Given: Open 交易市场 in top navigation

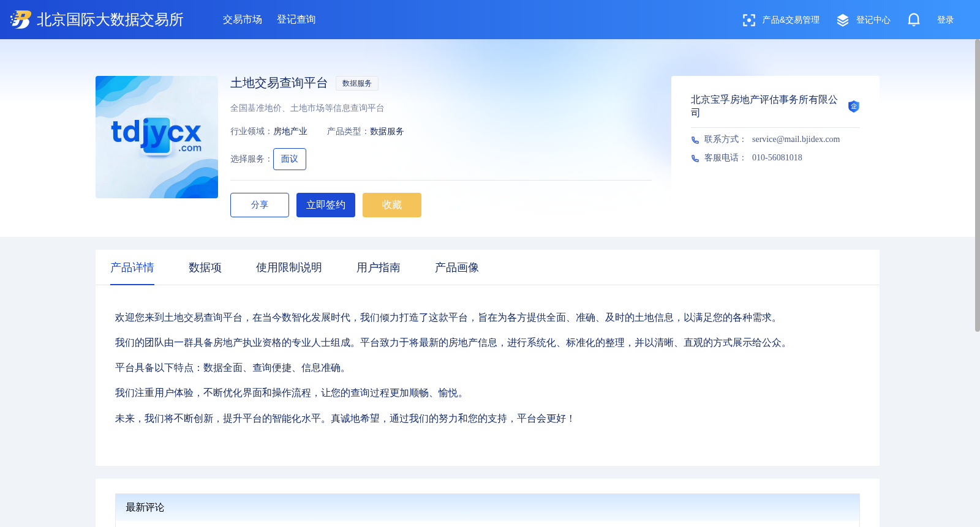Looking at the screenshot, I should click(243, 20).
